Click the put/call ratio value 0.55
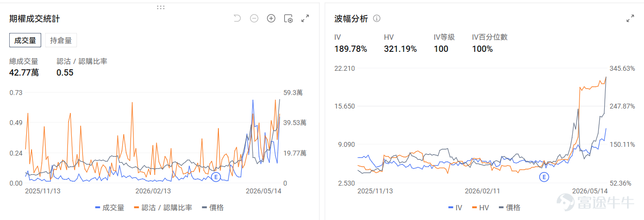 [x=65, y=73]
